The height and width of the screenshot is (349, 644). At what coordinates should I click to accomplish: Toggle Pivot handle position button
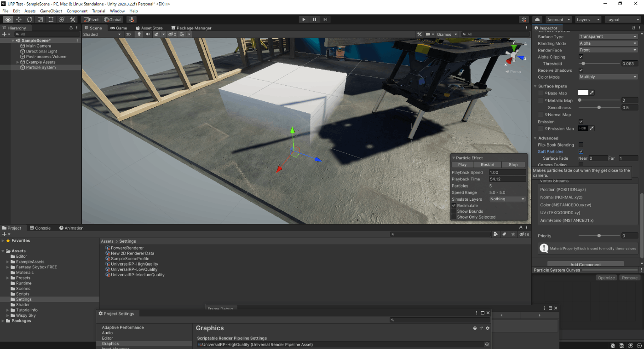(91, 20)
